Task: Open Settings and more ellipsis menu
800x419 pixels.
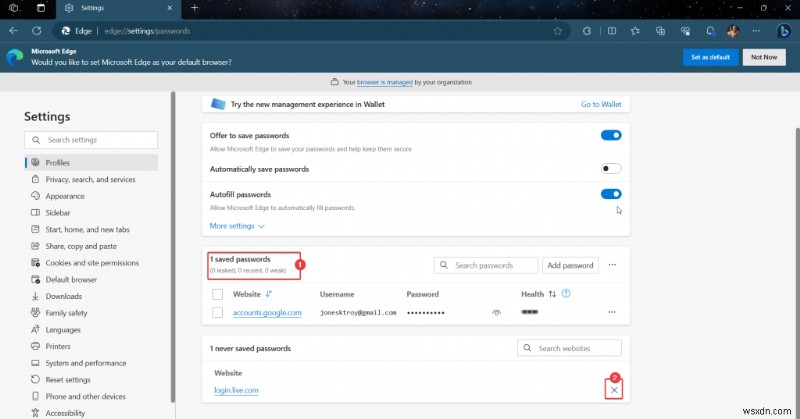Action: pos(756,31)
